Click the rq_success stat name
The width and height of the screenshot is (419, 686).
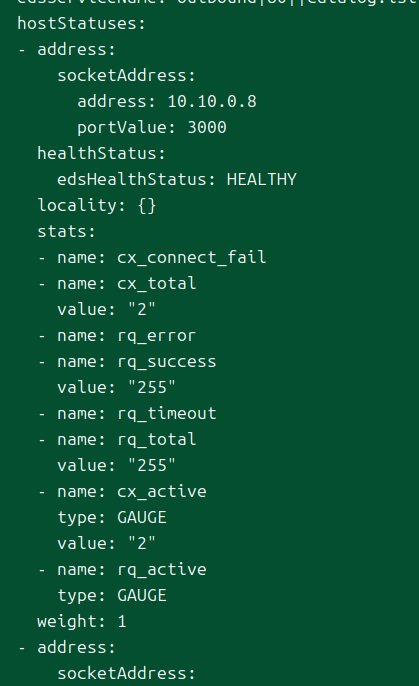point(167,362)
